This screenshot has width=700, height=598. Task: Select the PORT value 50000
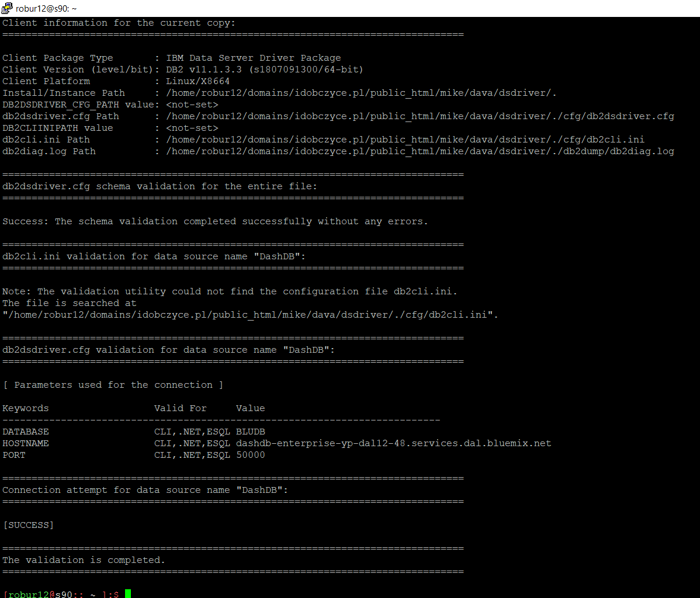pyautogui.click(x=250, y=454)
